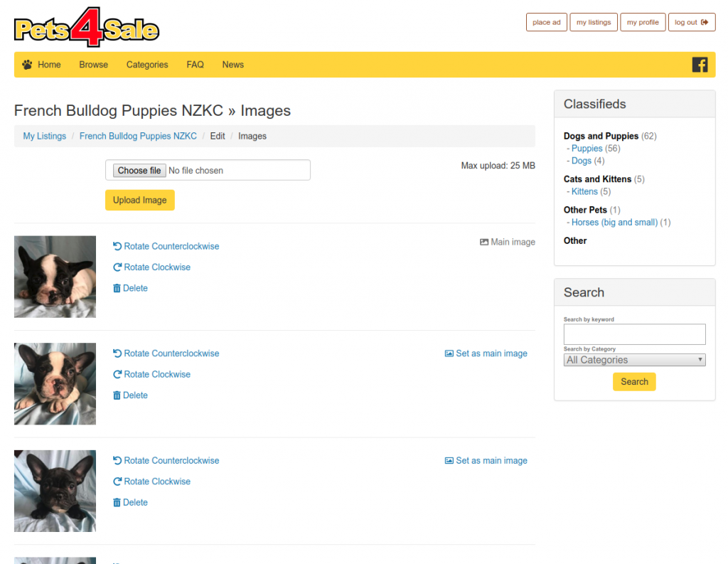This screenshot has width=728, height=564.
Task: Click the log out button
Action: [691, 22]
